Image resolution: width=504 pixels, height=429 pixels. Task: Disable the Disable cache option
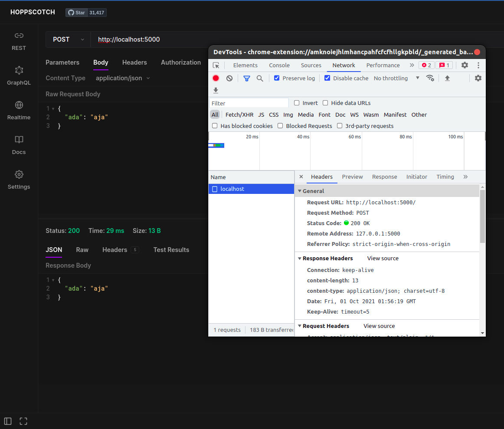click(x=327, y=78)
